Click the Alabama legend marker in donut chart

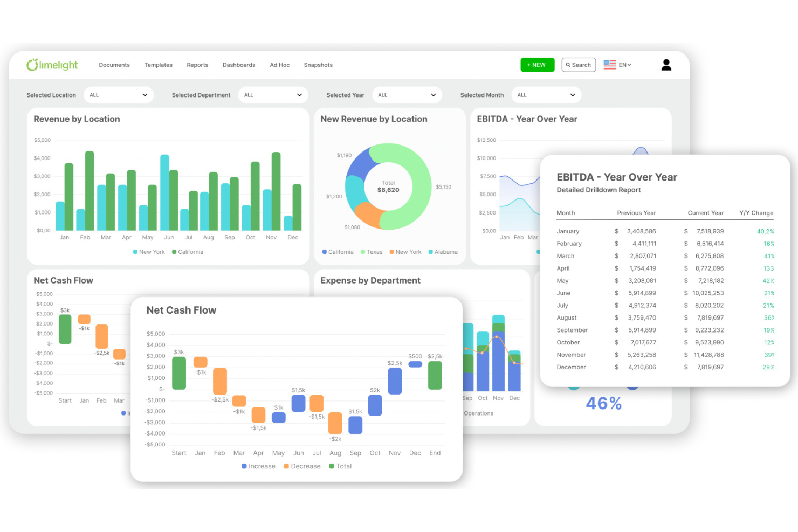click(x=430, y=252)
